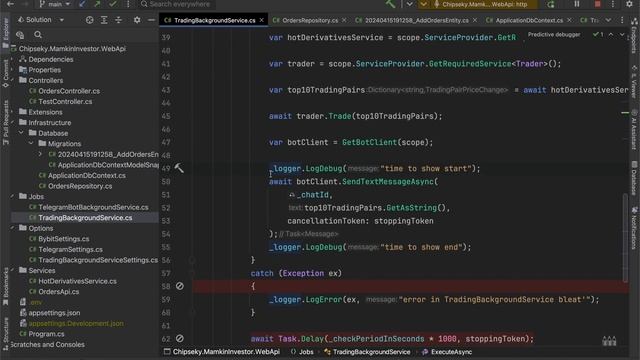Image resolution: width=640 pixels, height=360 pixels.
Task: Close the OrdersRepository.cs tab
Action: [344, 20]
